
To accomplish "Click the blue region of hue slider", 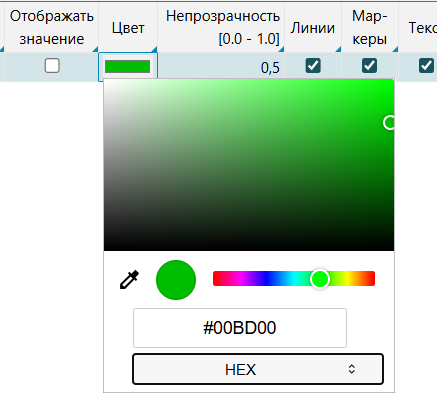I will (267, 279).
